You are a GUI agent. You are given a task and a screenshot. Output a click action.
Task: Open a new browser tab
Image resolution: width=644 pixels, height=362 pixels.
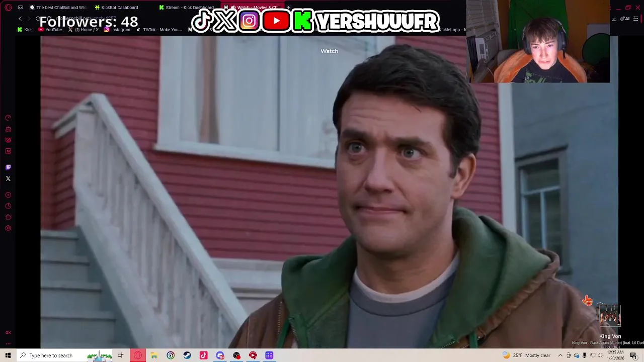[289, 8]
